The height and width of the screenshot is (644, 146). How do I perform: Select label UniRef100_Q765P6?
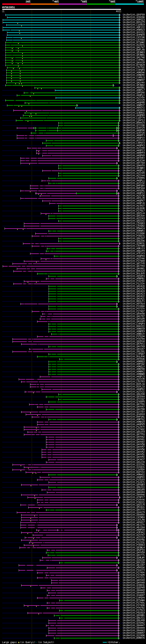coord(133,178)
